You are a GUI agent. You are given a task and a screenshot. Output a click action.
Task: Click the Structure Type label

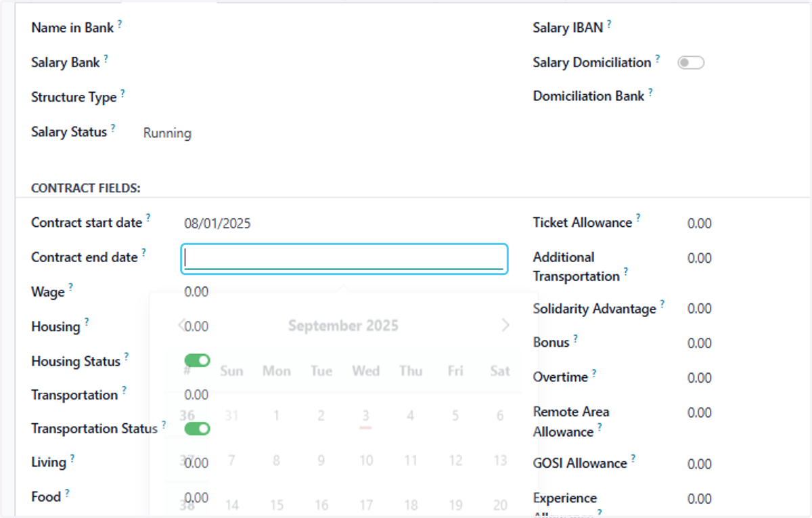point(74,98)
